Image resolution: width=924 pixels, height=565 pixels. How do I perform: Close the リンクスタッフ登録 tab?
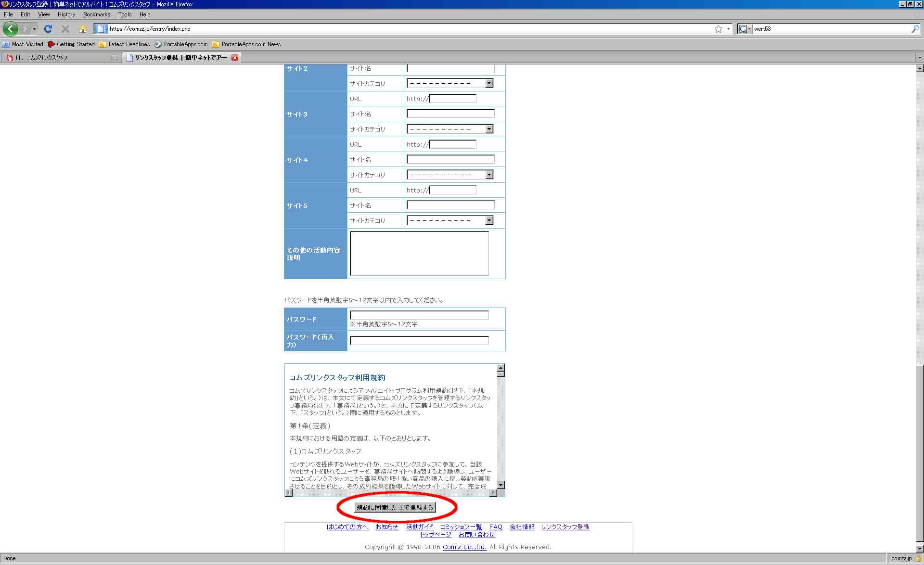pos(235,58)
